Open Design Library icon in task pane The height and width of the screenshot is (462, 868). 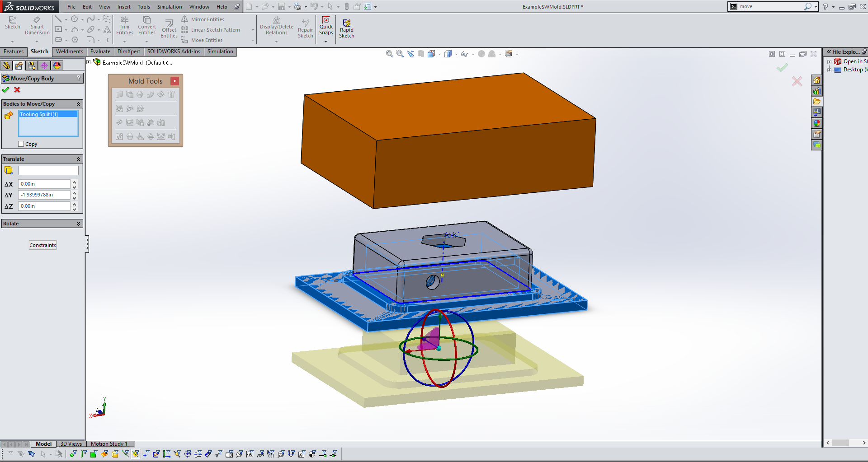[x=816, y=91]
